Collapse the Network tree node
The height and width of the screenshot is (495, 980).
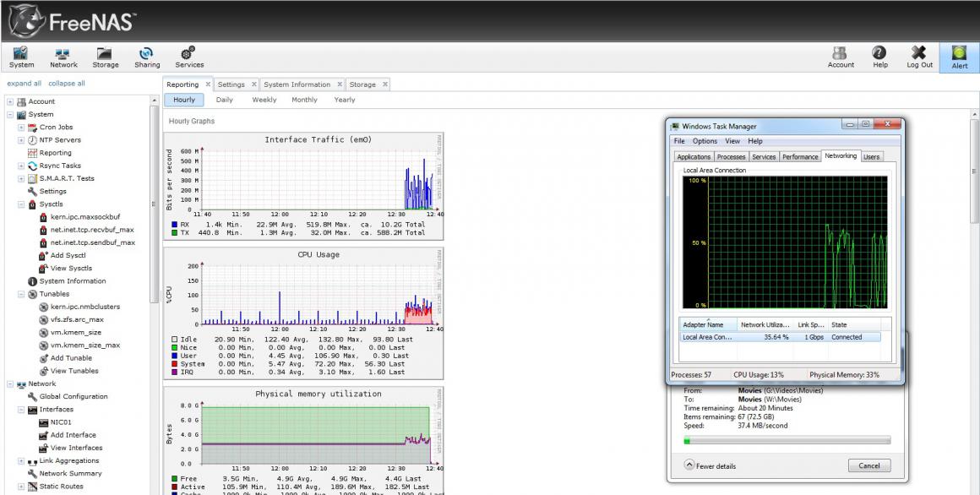point(9,383)
